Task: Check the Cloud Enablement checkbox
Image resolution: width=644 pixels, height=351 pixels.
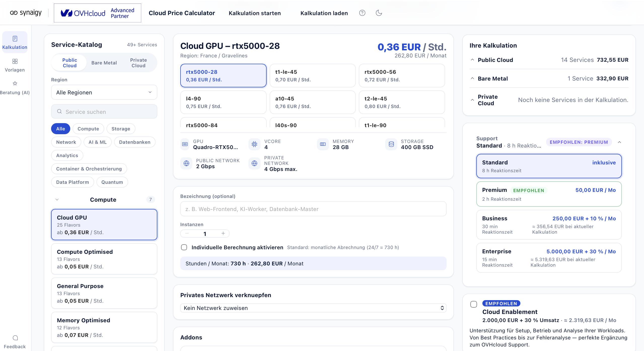Action: pos(474,304)
